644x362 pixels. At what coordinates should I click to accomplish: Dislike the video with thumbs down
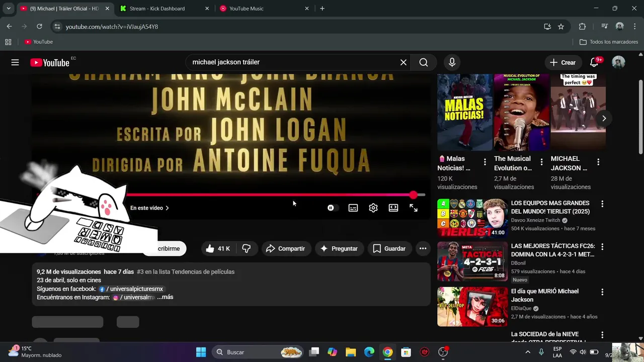point(247,248)
